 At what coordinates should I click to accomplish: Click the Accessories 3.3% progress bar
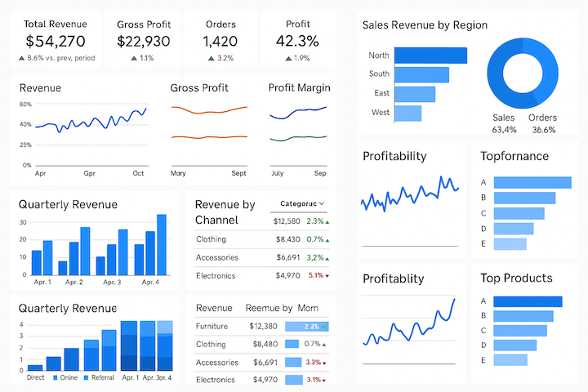coord(293,363)
